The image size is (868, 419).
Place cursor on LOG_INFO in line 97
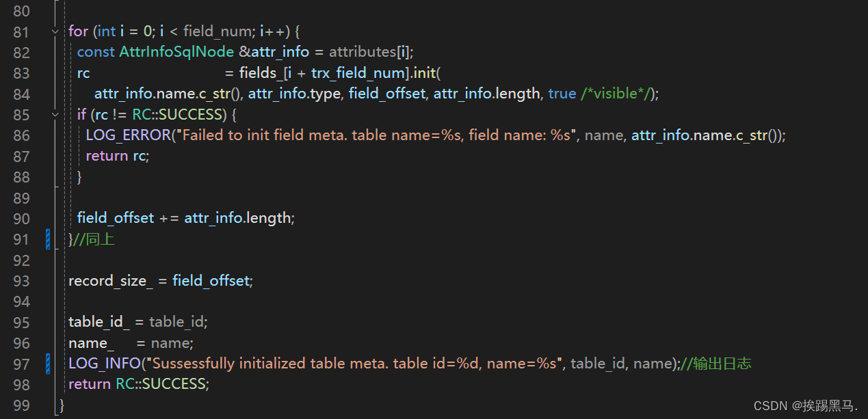104,363
